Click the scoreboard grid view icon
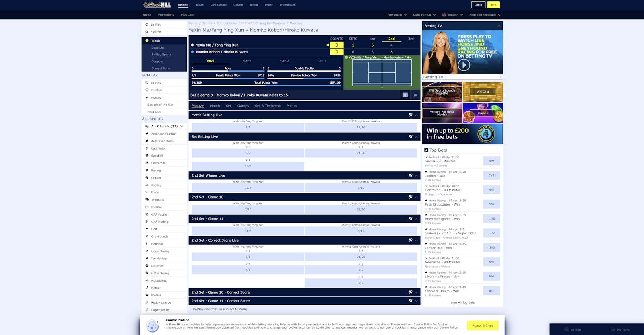 click(405, 95)
